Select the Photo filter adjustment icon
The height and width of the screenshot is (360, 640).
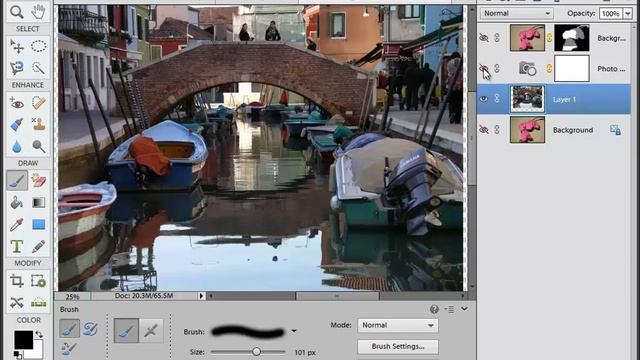[x=527, y=69]
